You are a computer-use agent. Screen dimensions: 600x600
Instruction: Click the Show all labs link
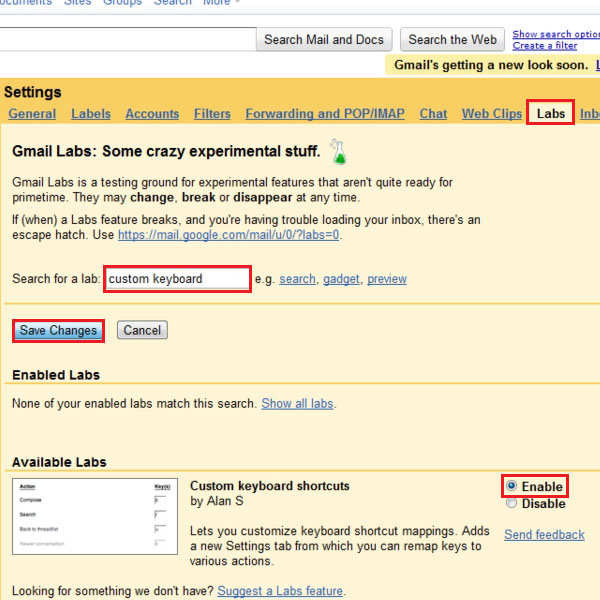point(297,403)
